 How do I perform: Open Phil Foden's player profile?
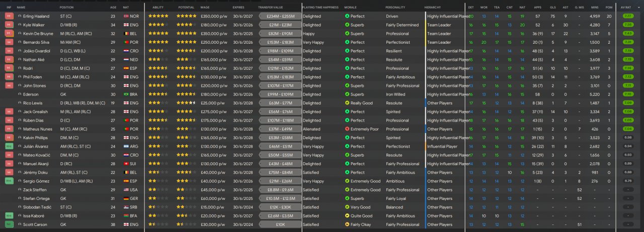32,77
